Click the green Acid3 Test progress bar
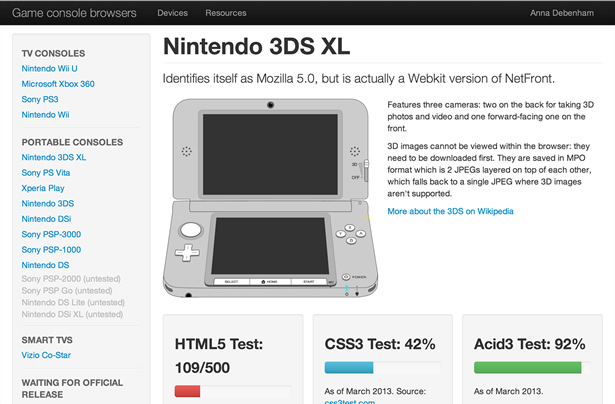The width and height of the screenshot is (615, 404). click(x=528, y=367)
